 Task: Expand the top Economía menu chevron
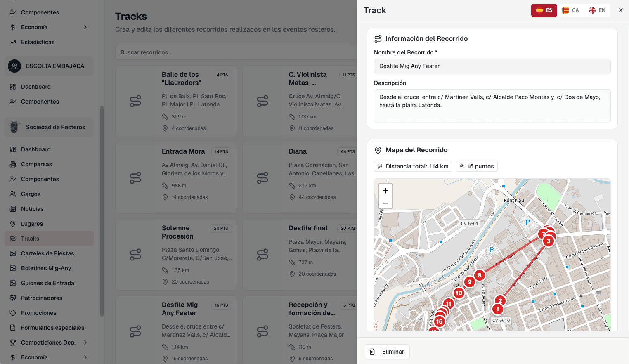[x=85, y=27]
